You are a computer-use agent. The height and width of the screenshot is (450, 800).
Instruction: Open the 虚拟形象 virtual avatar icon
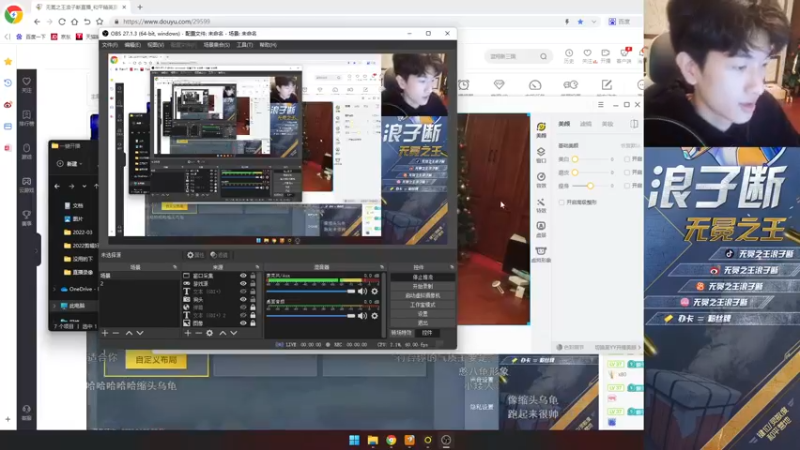541,251
